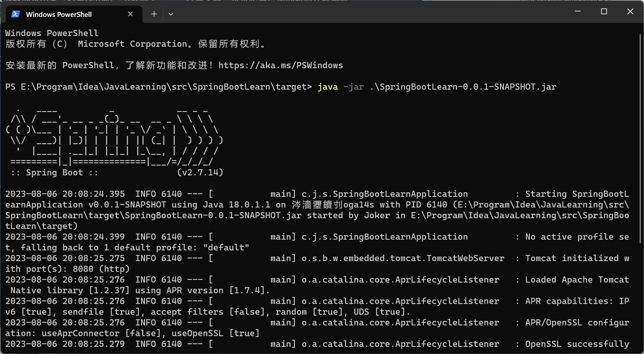Click the 'Loaded Apache Tomcat' message text
This screenshot has height=354, width=644.
point(577,280)
